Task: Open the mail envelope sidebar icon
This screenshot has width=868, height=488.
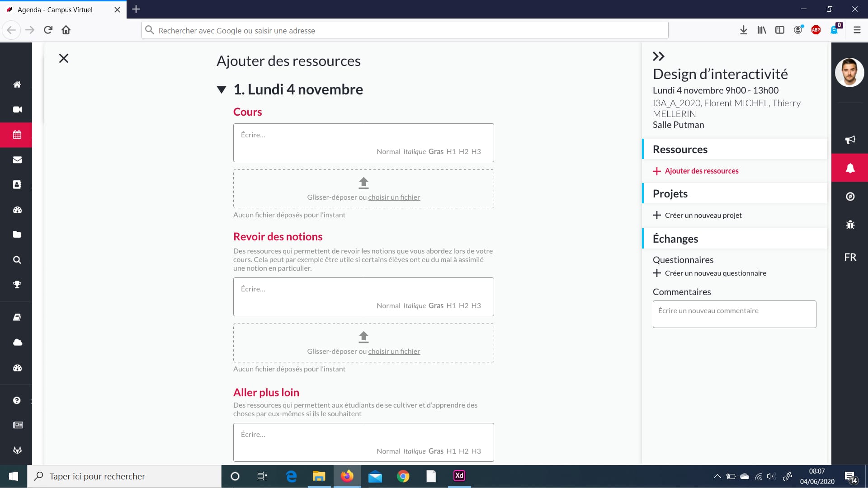Action: tap(17, 160)
